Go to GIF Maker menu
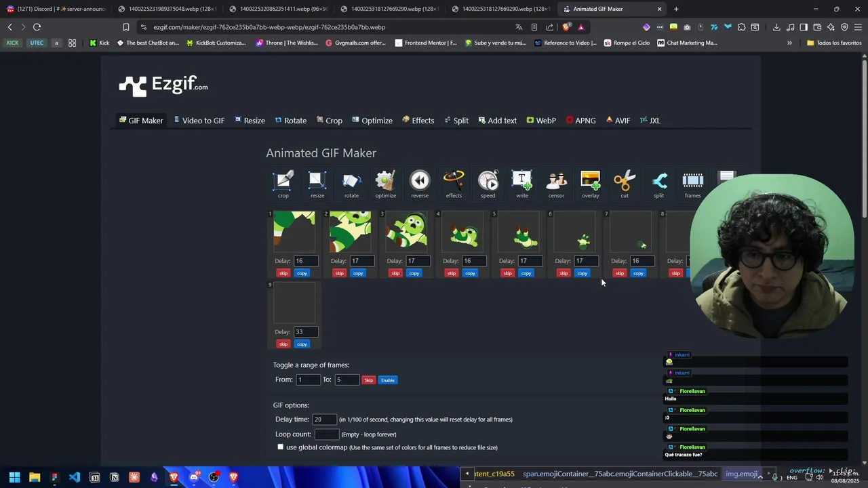 coord(141,121)
